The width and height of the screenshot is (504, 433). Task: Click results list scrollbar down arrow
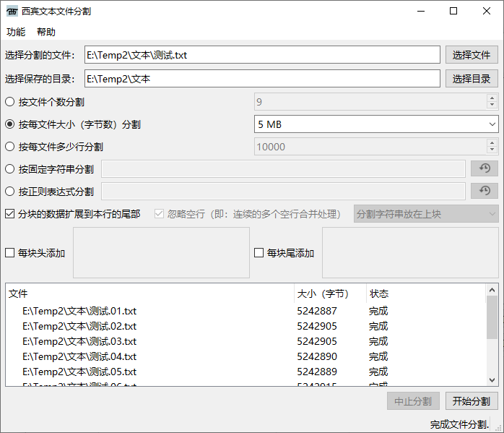pos(492,380)
